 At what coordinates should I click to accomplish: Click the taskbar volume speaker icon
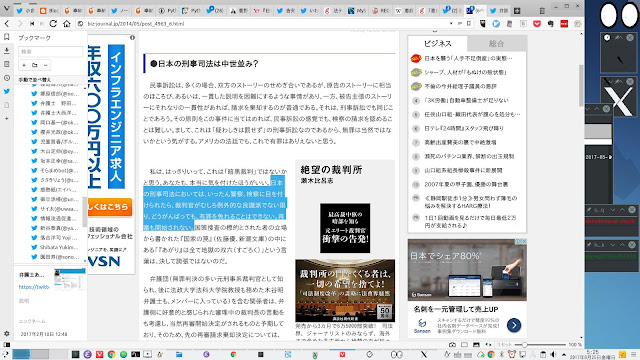553,354
